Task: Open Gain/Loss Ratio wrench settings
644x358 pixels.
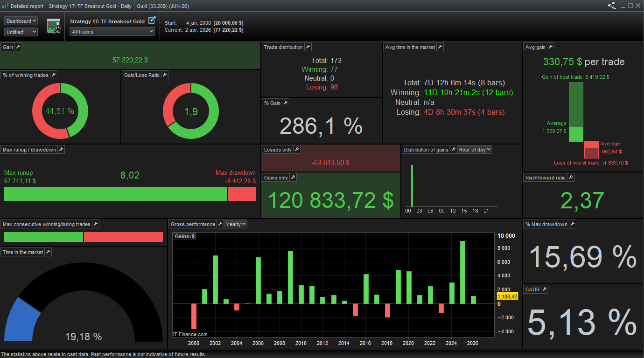Action: (x=164, y=75)
